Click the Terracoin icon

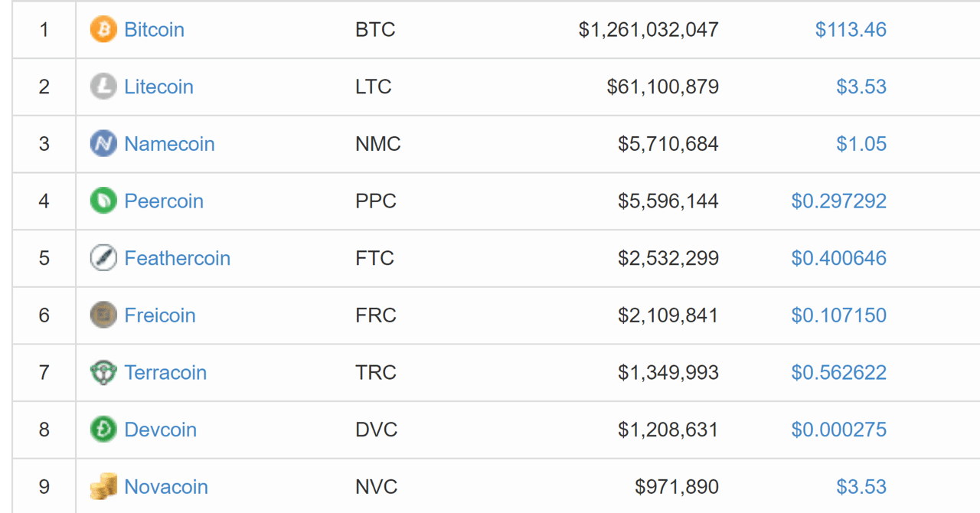[103, 372]
